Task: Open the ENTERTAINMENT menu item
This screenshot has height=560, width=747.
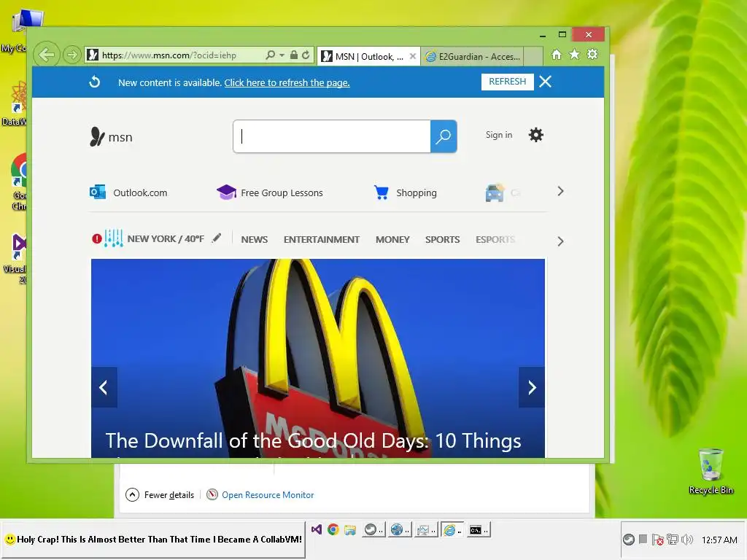Action: pos(322,239)
